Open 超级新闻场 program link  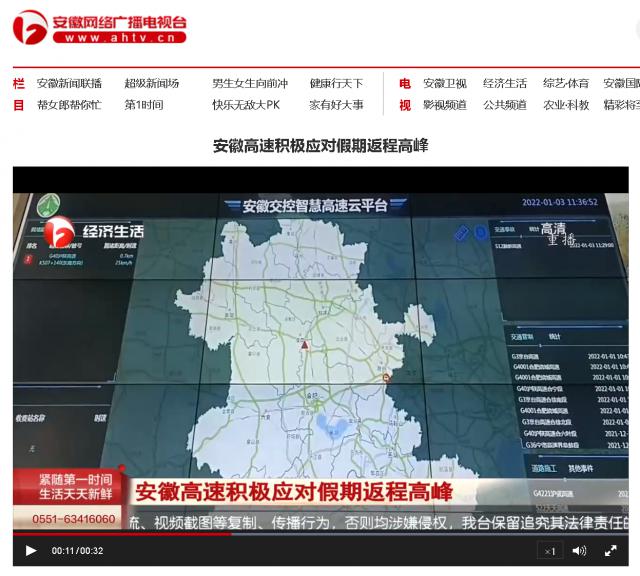point(151,84)
